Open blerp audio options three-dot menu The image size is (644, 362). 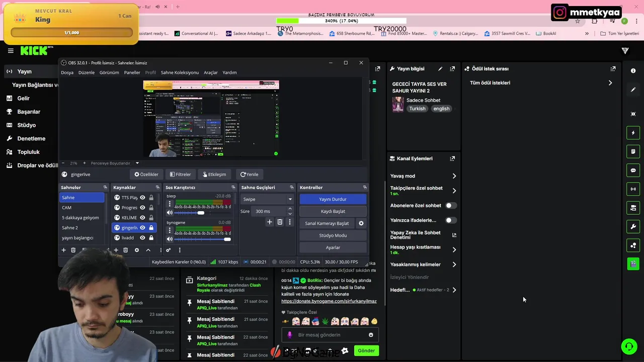[x=170, y=205]
